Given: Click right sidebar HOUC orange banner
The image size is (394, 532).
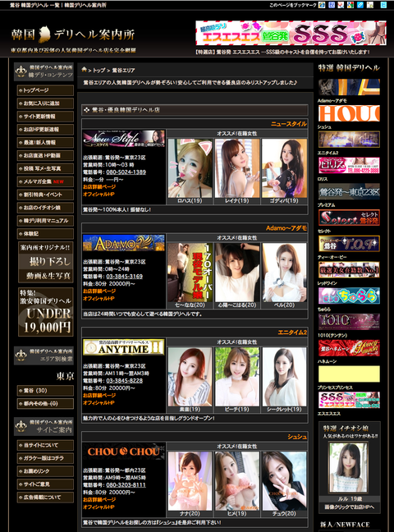Looking at the screenshot, I should [349, 113].
